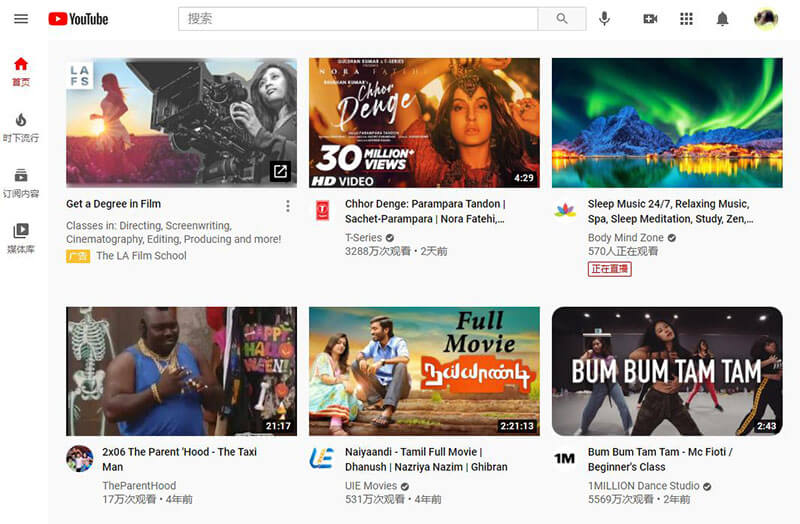Start voice search with microphone

pos(604,19)
